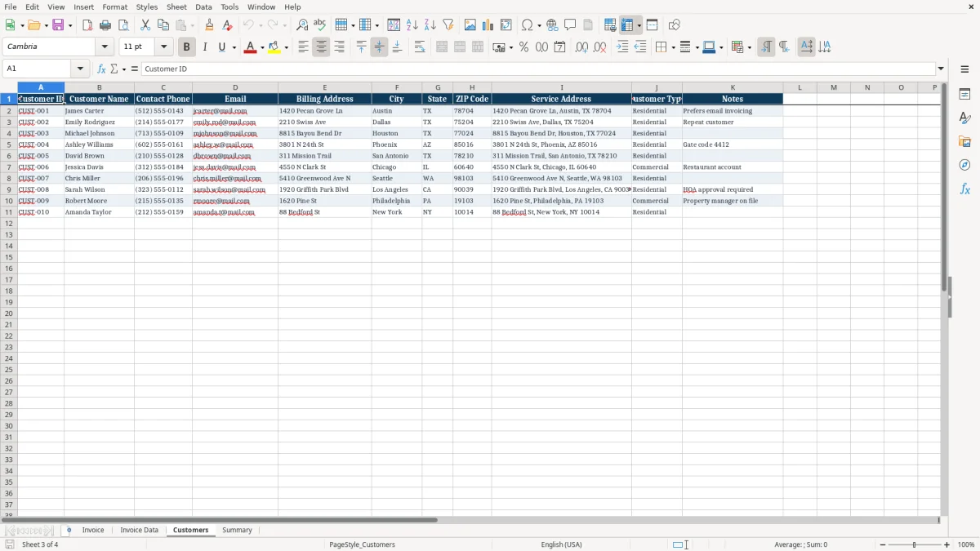Open the Special Character dropdown arrow
980x551 pixels.
539,25
